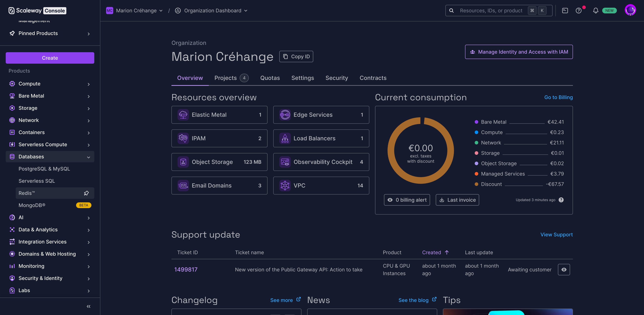Click 0 billing alert button

(407, 200)
